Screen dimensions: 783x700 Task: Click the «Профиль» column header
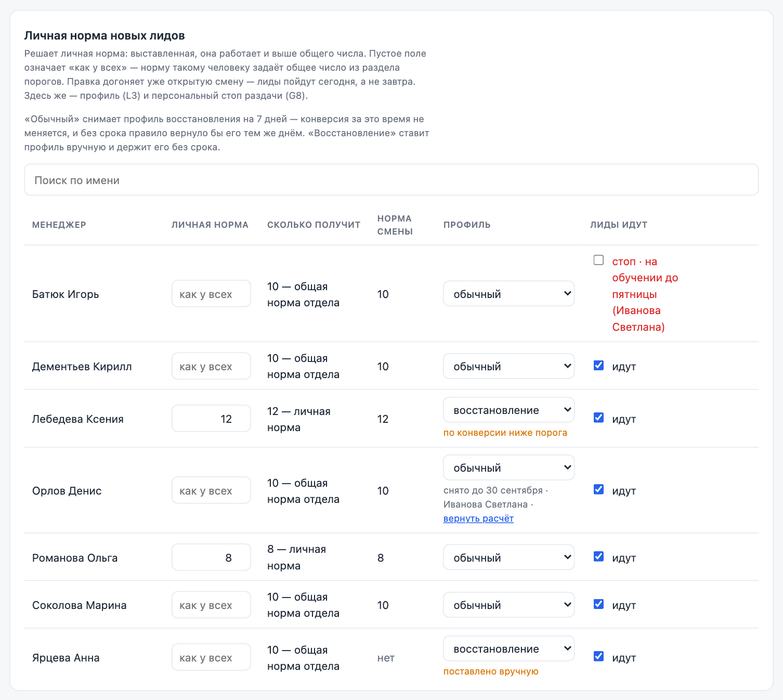coord(467,225)
